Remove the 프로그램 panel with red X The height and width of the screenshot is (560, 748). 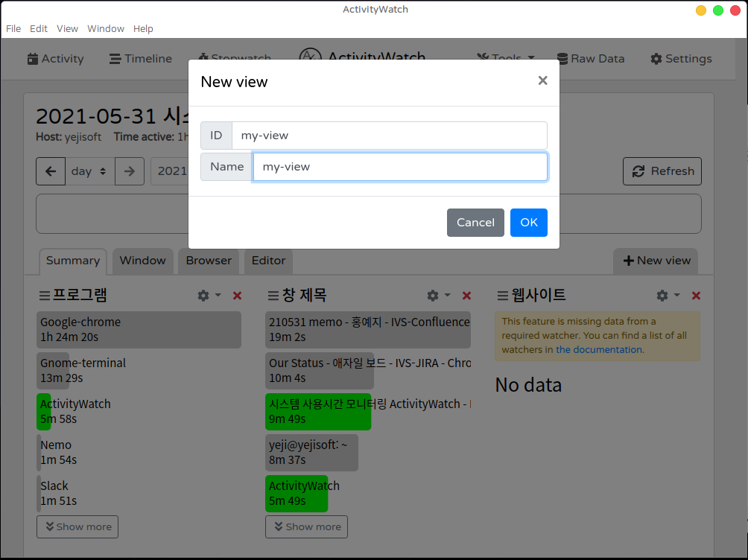point(237,296)
